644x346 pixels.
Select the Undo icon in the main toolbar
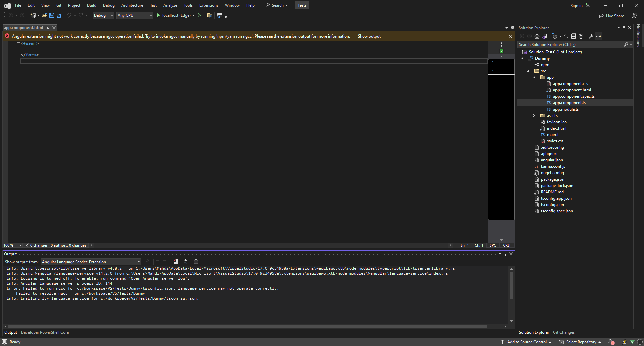click(69, 15)
